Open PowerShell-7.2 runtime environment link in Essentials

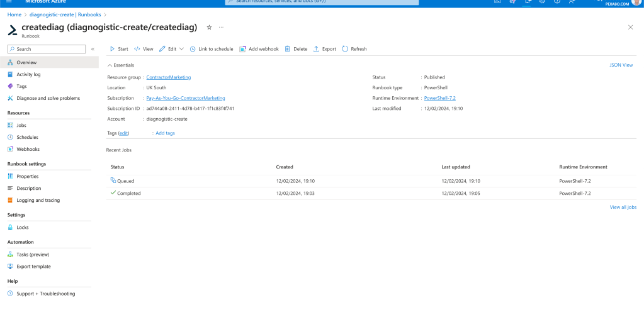click(x=440, y=98)
